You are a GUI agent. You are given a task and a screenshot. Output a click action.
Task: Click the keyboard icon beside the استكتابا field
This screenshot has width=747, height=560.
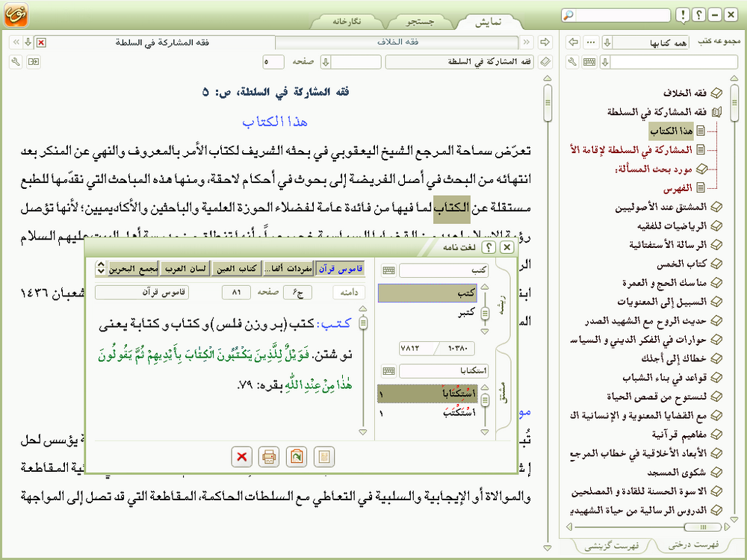point(388,371)
